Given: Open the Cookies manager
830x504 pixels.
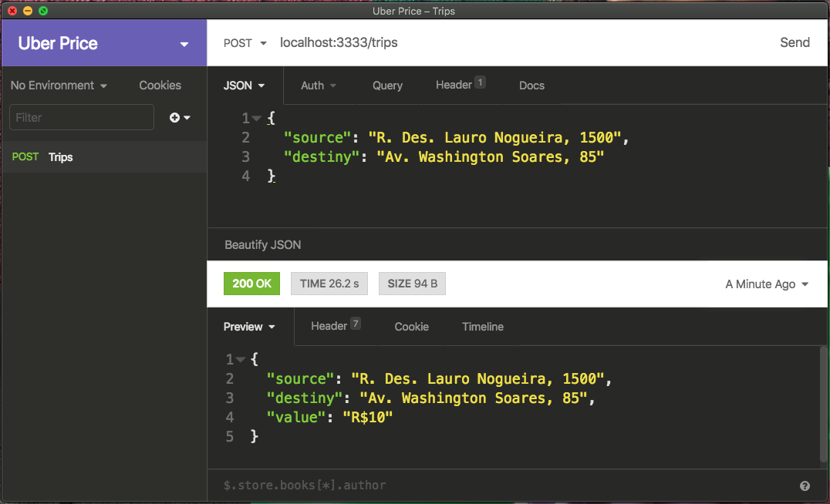Looking at the screenshot, I should click(160, 85).
